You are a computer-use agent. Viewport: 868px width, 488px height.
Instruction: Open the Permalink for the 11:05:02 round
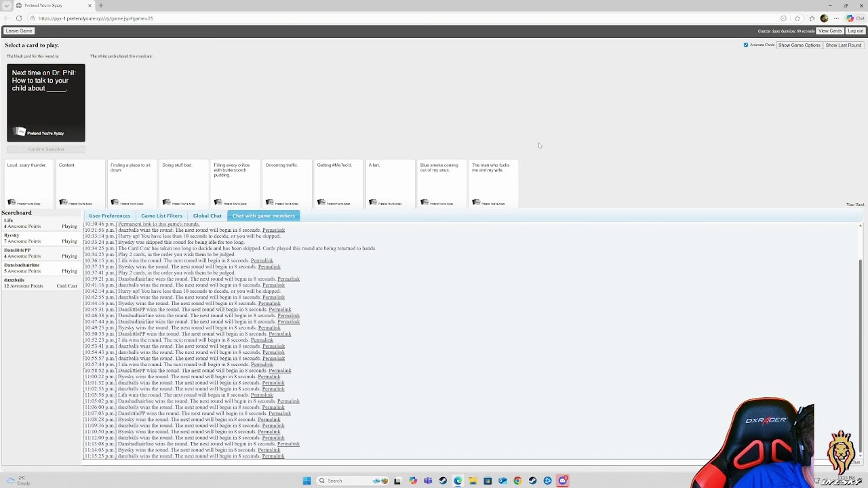pyautogui.click(x=288, y=401)
